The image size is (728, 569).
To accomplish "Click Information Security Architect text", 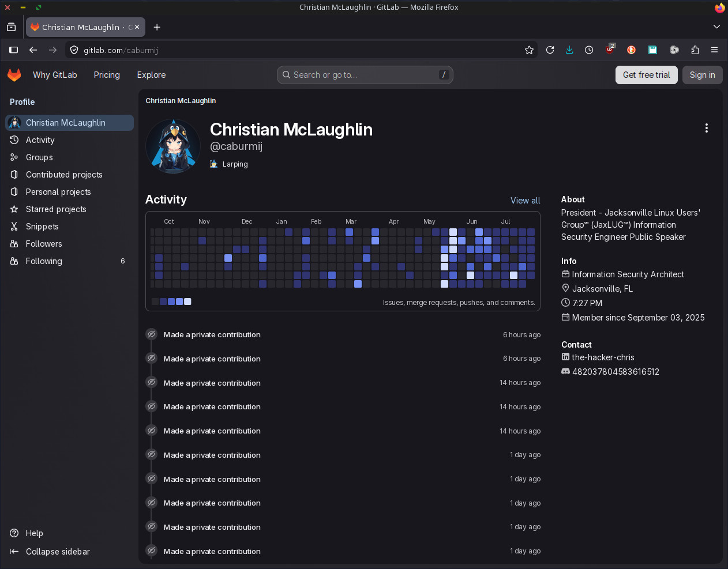I will (x=628, y=274).
